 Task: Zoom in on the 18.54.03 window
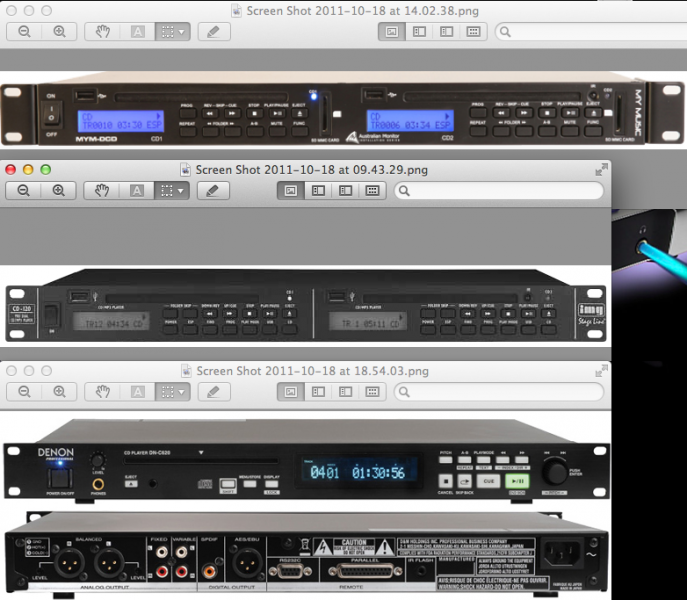point(59,392)
